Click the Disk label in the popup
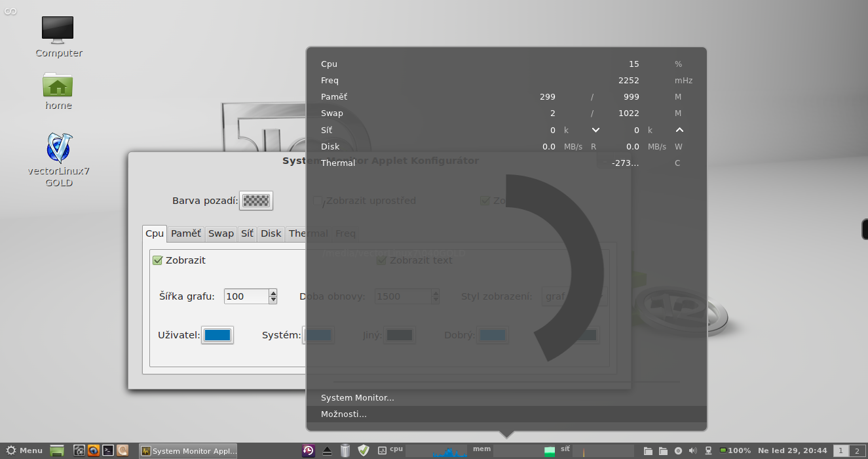 (x=330, y=147)
